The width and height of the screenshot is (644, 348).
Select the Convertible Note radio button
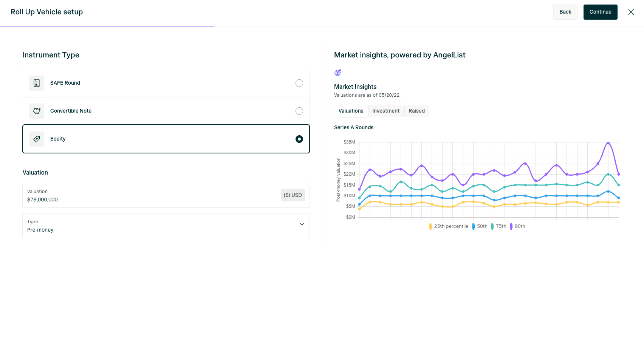tap(299, 111)
